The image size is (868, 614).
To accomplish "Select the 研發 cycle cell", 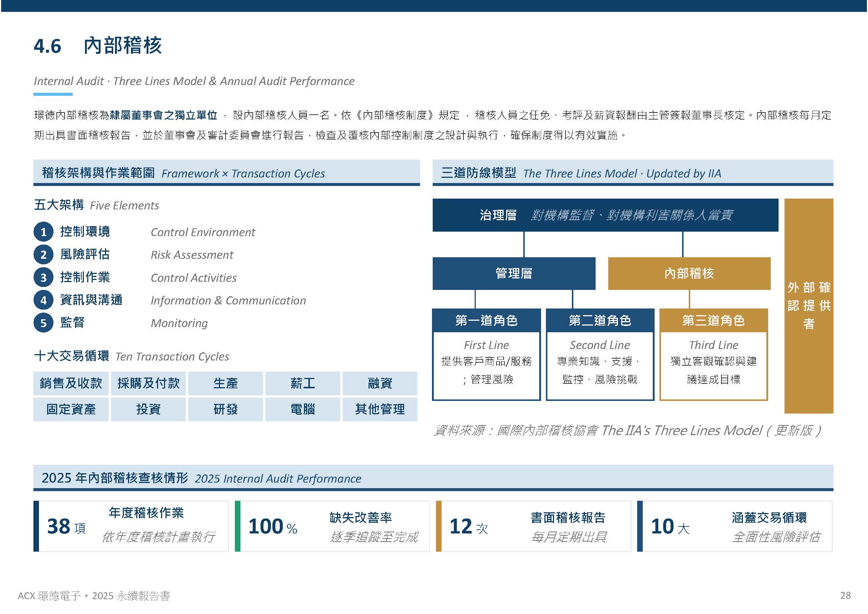I will (226, 409).
